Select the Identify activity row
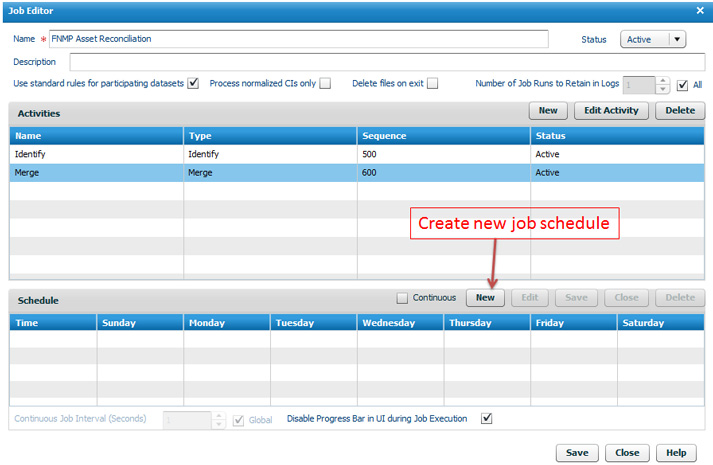The width and height of the screenshot is (713, 465). point(96,155)
